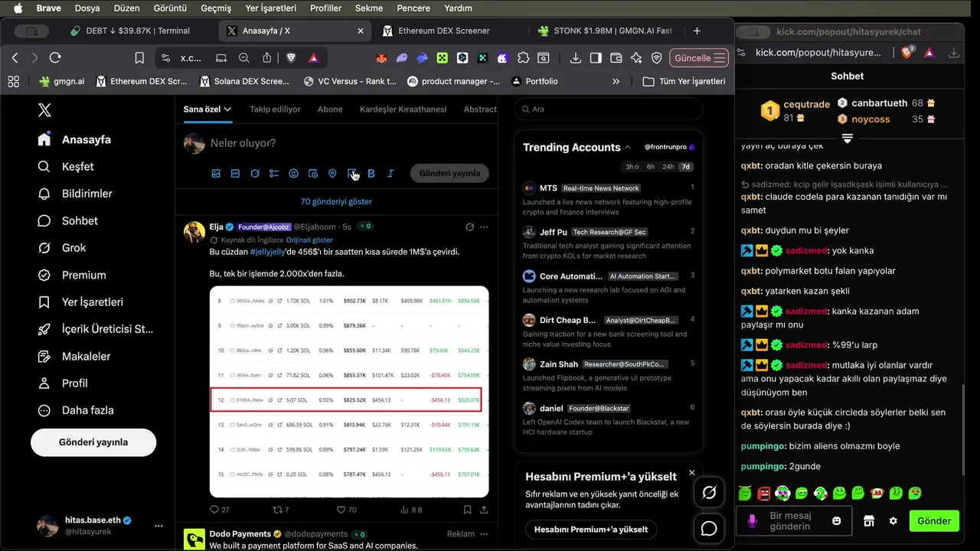Open gmgn.ai bookmark
The image size is (980, 551).
(x=63, y=81)
